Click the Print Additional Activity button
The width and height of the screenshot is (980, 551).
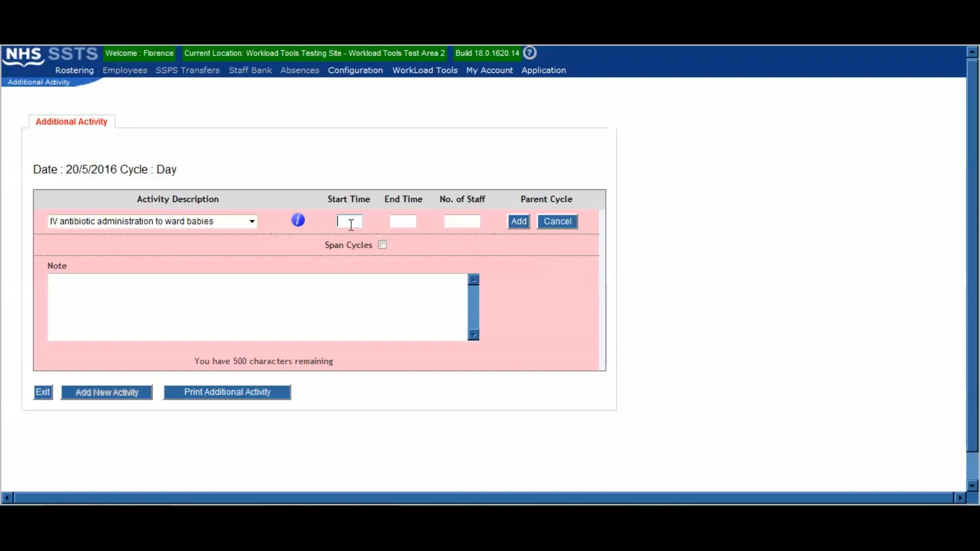tap(227, 392)
